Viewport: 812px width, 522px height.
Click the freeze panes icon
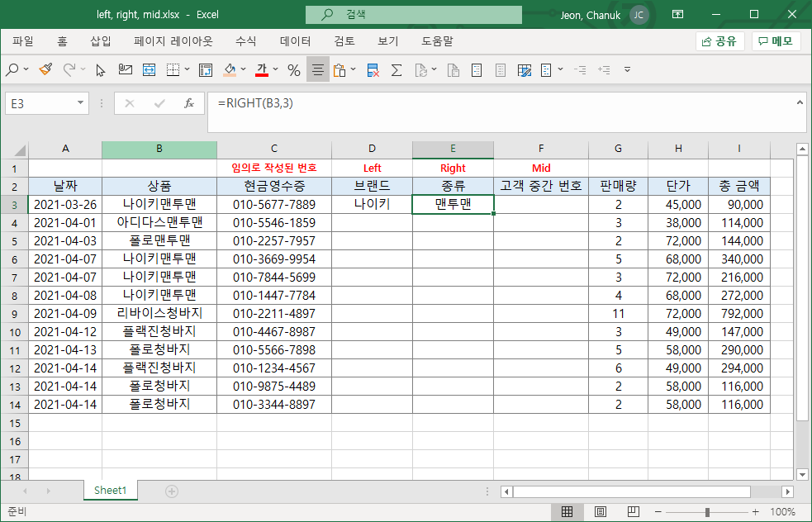pos(206,70)
